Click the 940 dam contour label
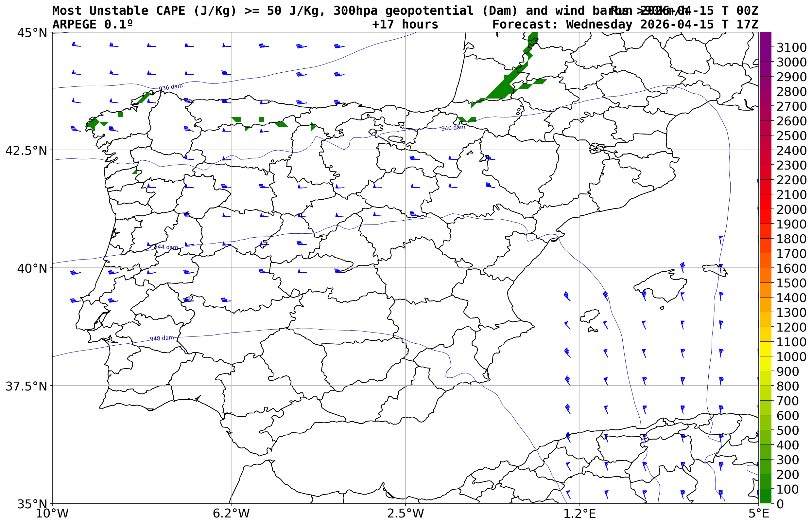Viewport: 812px width, 525px height. tap(453, 128)
